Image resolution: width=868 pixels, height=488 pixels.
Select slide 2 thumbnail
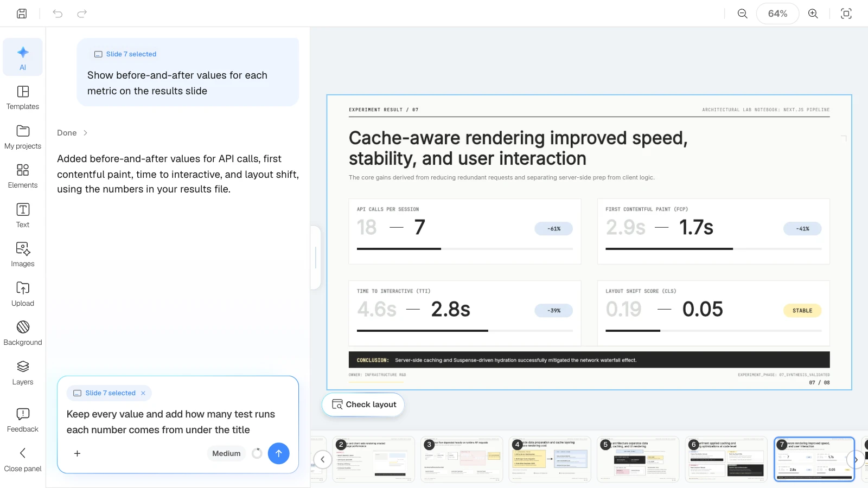click(x=373, y=459)
